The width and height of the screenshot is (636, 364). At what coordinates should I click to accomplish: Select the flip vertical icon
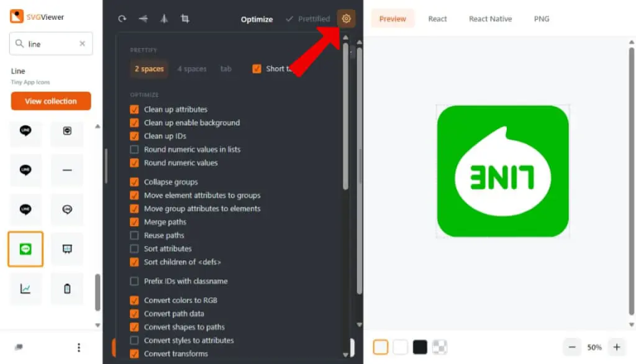pyautogui.click(x=164, y=19)
